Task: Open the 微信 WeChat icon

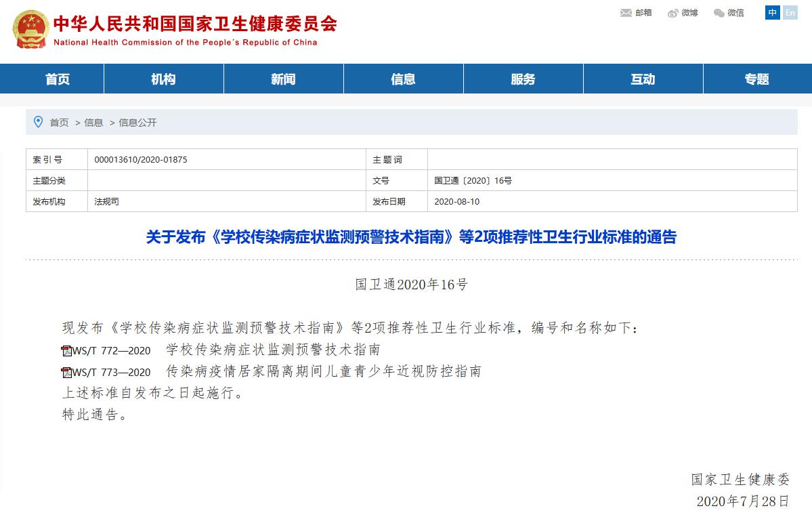Action: 717,12
